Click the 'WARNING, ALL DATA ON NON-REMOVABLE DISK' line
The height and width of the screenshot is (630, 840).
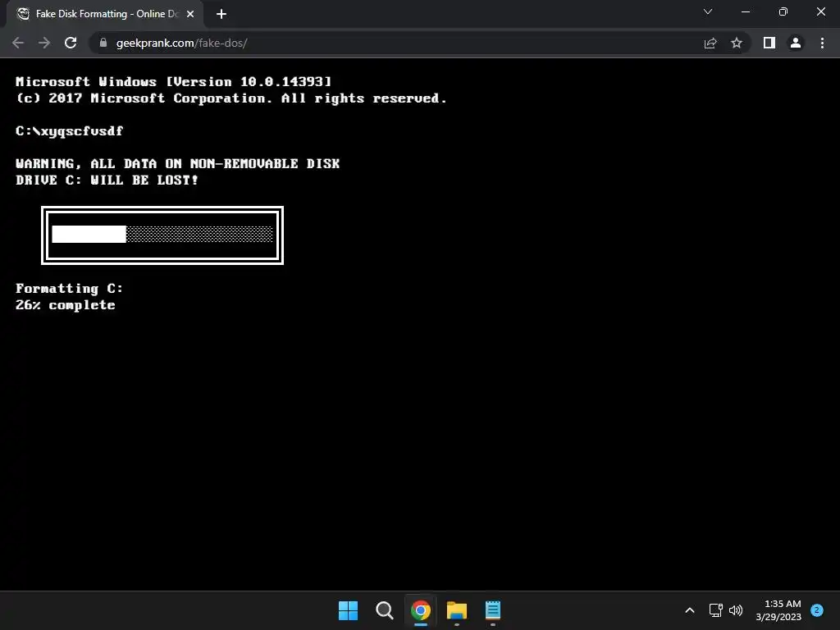(x=177, y=163)
